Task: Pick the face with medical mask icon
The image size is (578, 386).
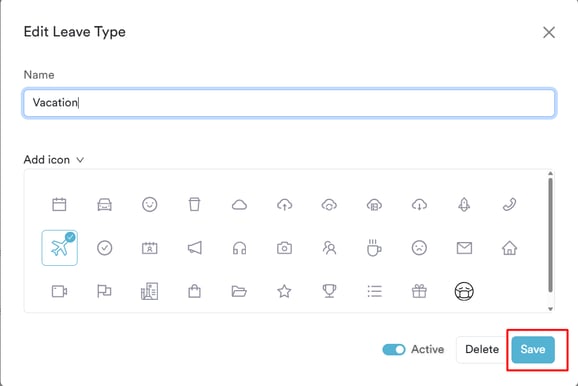Action: click(x=464, y=291)
